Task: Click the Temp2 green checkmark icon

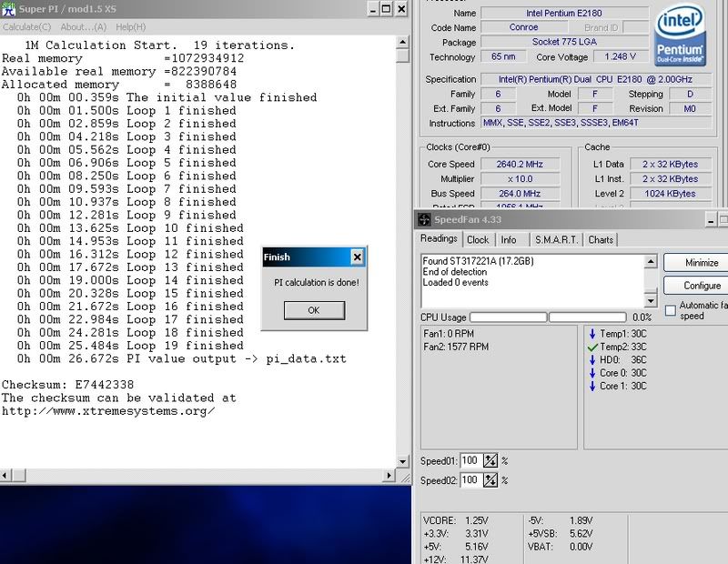Action: pyautogui.click(x=592, y=347)
